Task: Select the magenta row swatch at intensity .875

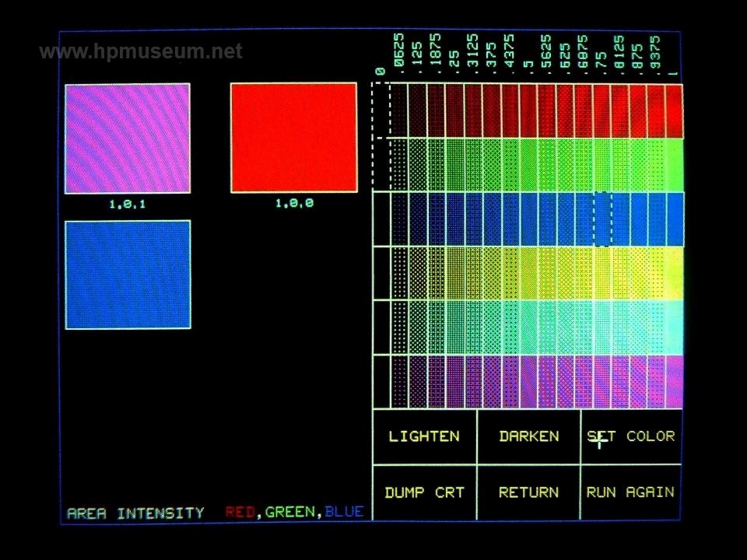Action: tap(638, 382)
